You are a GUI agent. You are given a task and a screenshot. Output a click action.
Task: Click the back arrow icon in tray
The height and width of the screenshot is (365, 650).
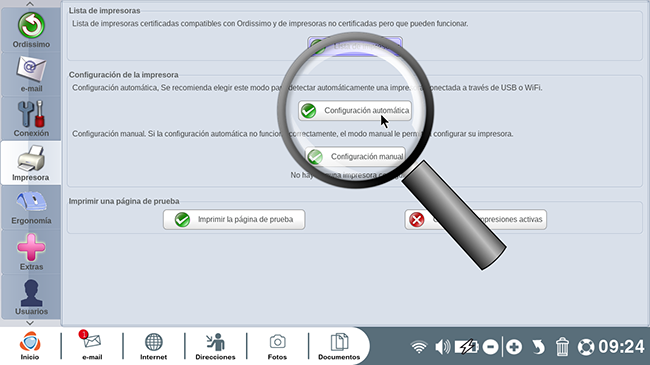point(538,347)
